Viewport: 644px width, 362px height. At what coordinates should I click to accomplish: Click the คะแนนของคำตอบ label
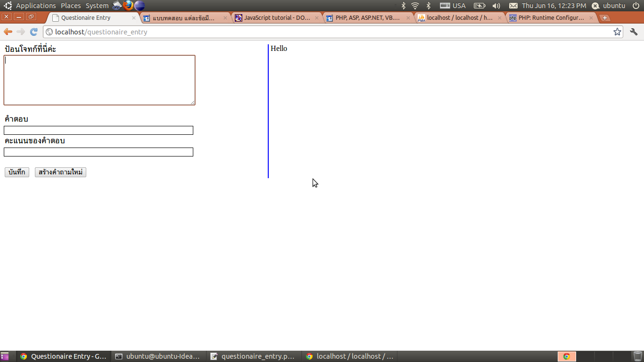(x=34, y=141)
